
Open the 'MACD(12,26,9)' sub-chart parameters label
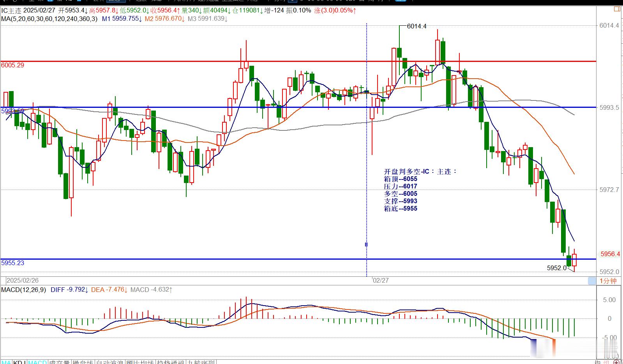tap(24, 290)
